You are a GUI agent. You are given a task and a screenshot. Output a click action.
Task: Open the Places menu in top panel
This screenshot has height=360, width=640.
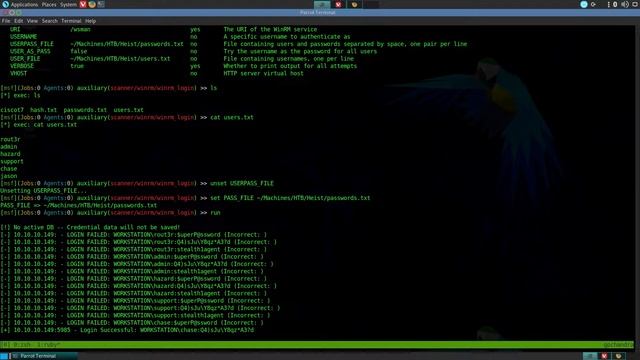[49, 4]
